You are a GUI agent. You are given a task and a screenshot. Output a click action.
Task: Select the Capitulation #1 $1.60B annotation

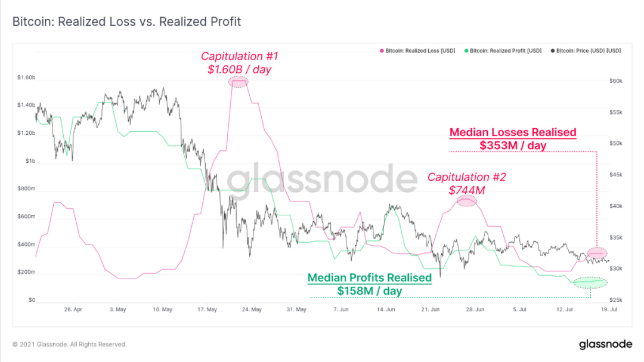(x=240, y=63)
